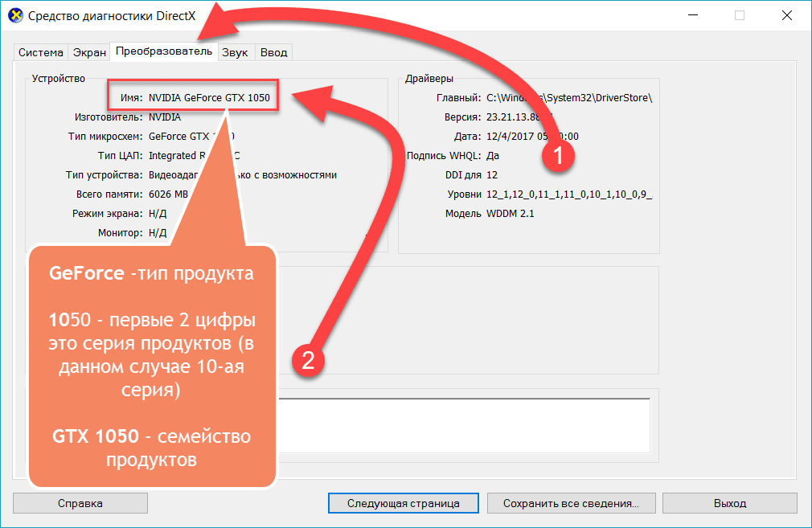Click Сохранить все сведения button
This screenshot has height=528, width=812.
tap(571, 503)
